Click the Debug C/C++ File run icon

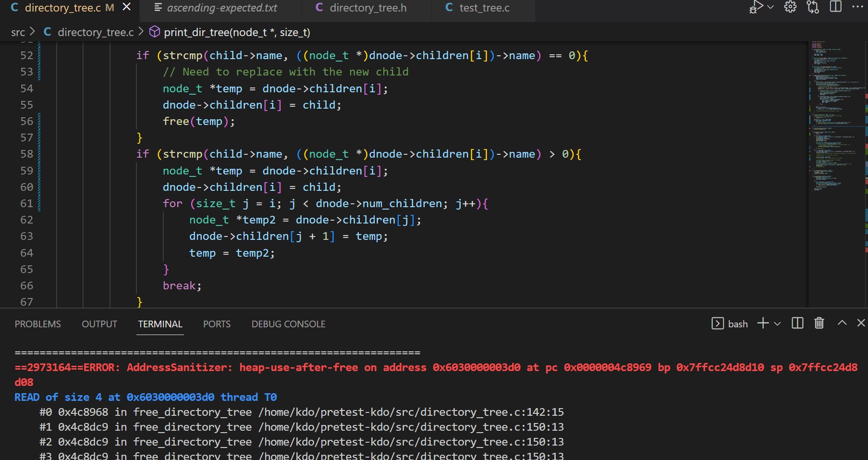(756, 7)
